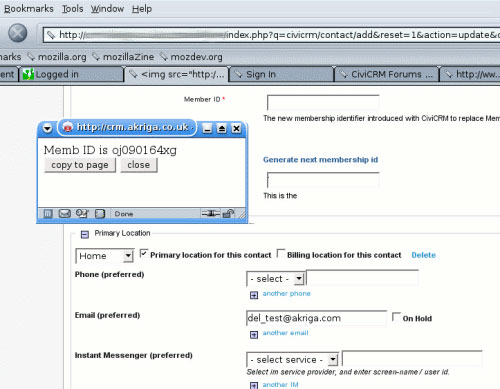Click the 'Memb ID is oj090164xg' text

[110, 150]
